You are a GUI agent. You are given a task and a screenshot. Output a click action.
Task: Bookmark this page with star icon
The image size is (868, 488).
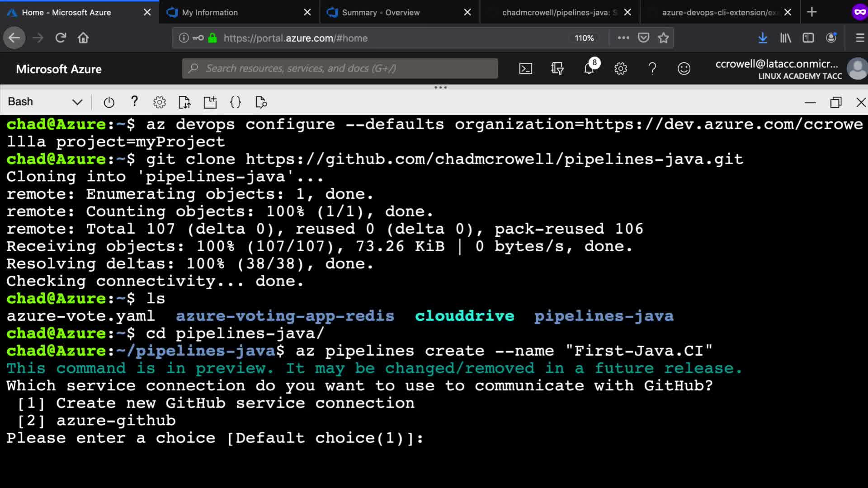pos(663,38)
